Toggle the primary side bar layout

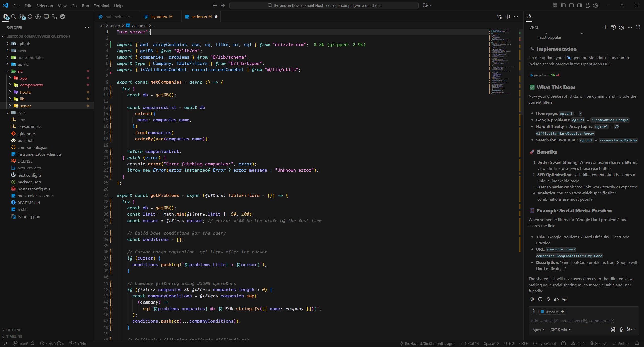[x=563, y=5]
